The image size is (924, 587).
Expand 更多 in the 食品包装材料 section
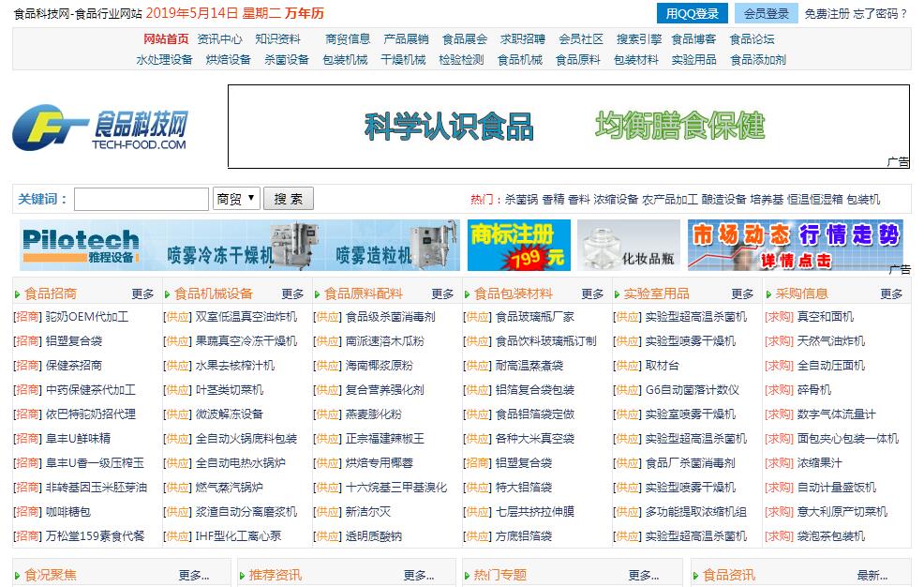click(592, 293)
